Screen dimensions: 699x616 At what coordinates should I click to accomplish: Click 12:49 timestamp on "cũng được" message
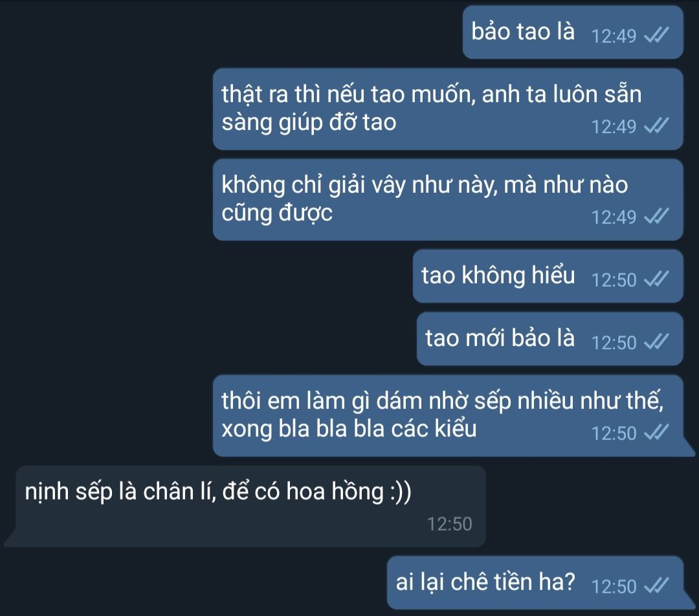click(614, 217)
